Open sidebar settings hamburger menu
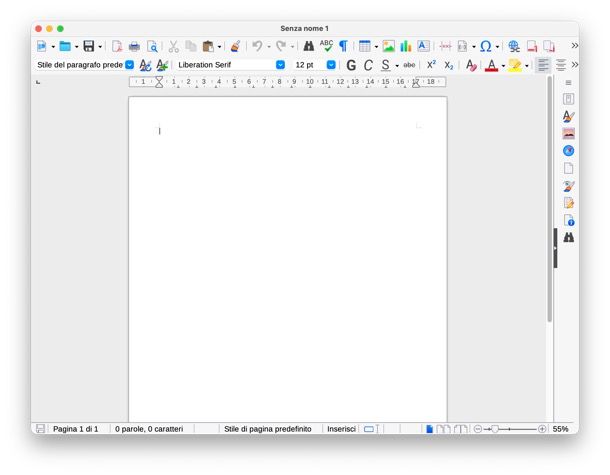Viewport: 610px width, 475px height. [x=568, y=82]
